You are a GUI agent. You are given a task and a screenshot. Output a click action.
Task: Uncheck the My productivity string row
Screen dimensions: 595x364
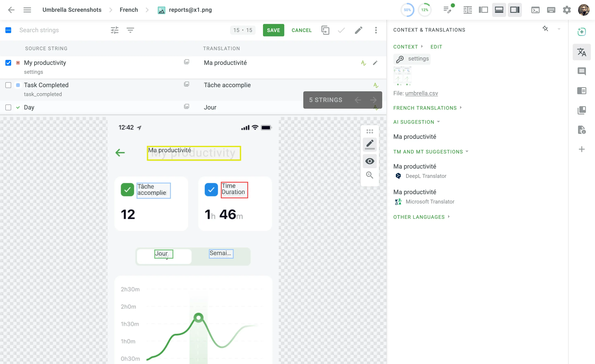[x=8, y=63]
